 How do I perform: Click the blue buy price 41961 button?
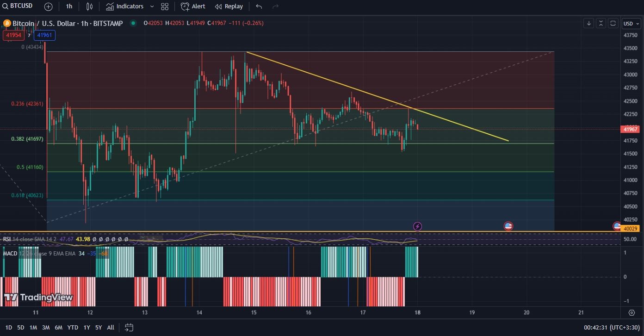click(x=45, y=35)
